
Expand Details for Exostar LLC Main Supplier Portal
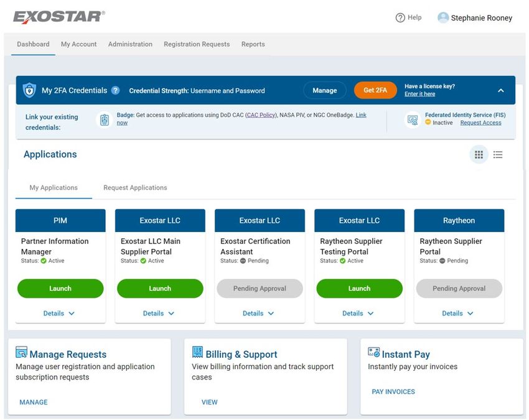[159, 314]
